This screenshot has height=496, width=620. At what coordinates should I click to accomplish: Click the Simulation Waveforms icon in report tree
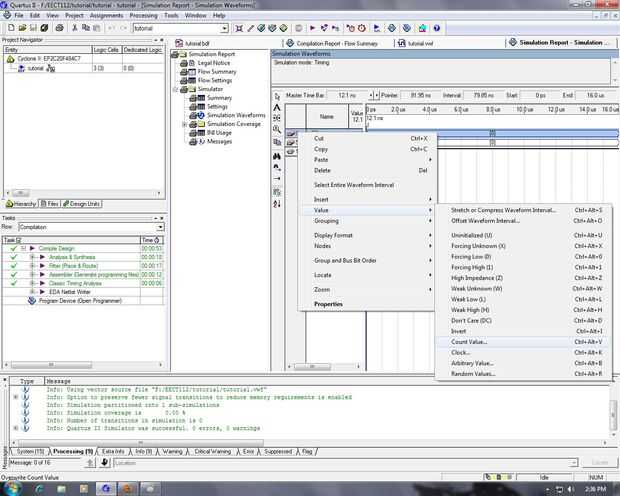pos(201,115)
